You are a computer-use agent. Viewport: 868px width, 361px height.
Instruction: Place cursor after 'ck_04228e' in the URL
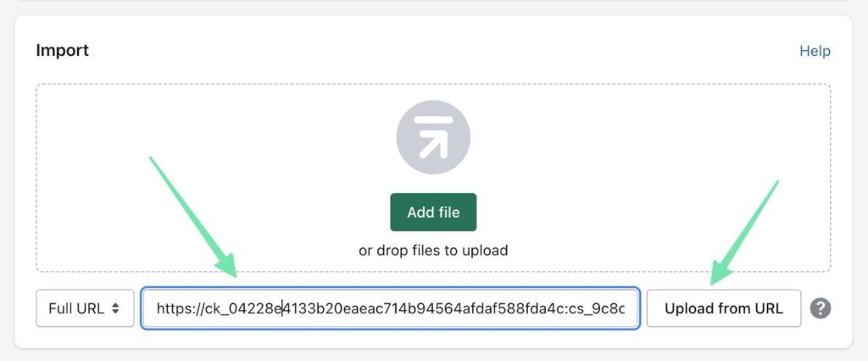click(x=282, y=308)
